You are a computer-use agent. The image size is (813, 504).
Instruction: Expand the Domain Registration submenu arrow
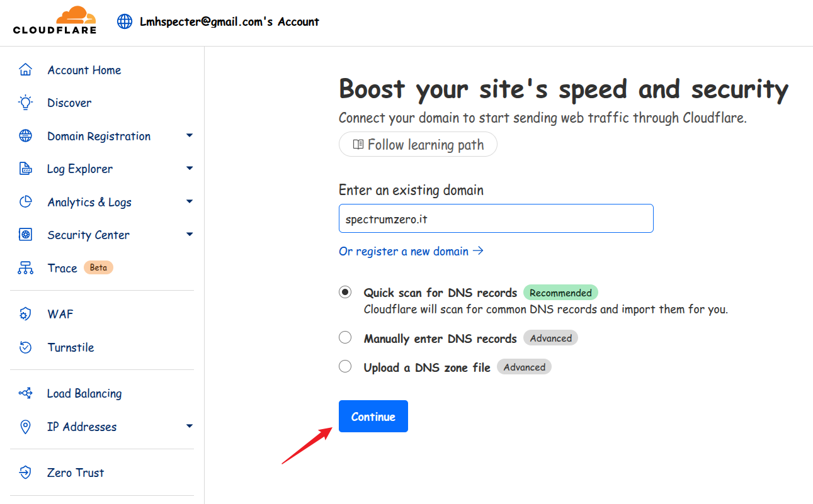pyautogui.click(x=189, y=136)
